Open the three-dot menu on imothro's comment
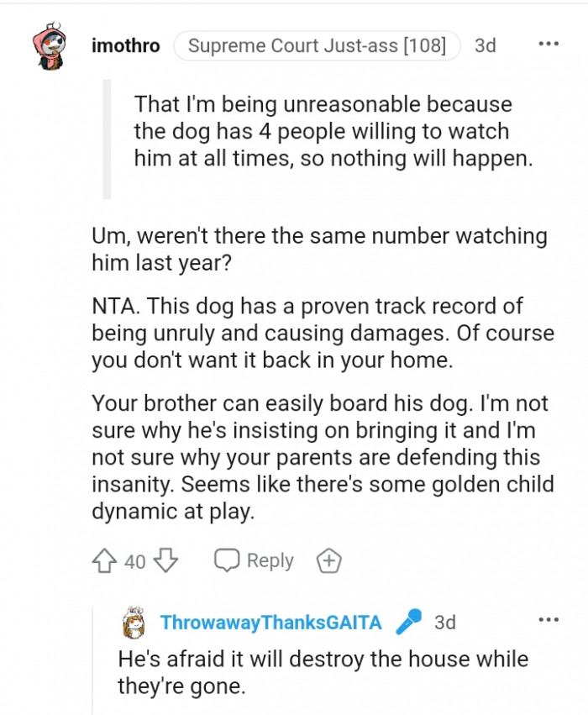 click(x=548, y=45)
